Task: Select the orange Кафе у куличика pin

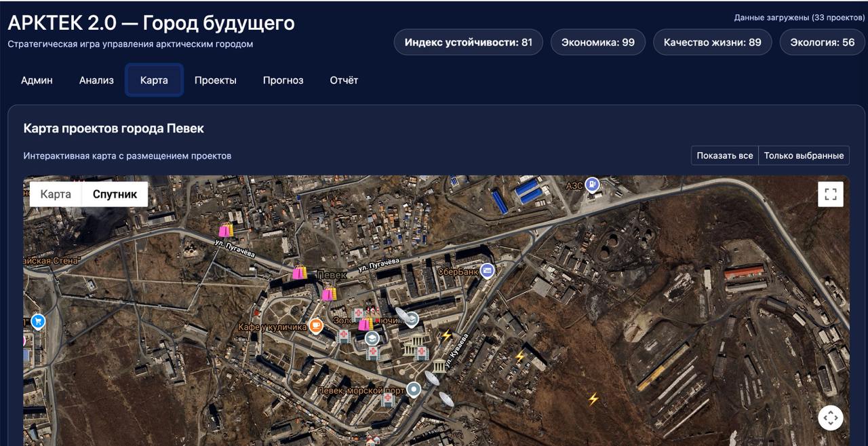Action: 315,326
